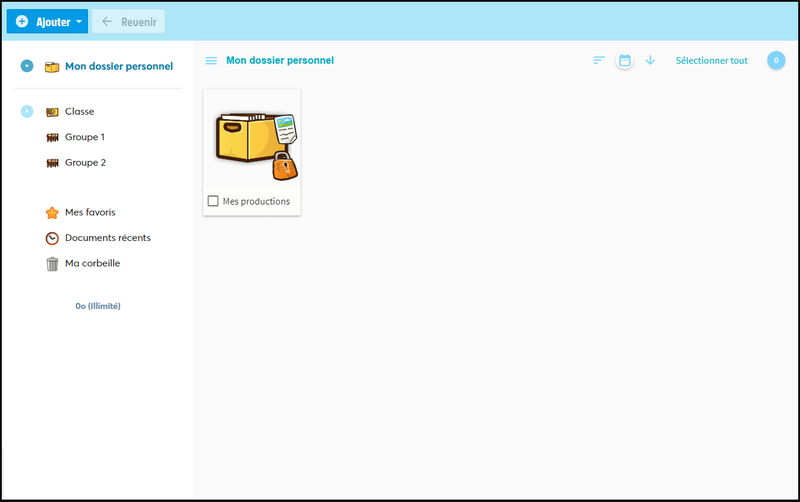This screenshot has width=800, height=502.
Task: Click the Sélectionner tout link
Action: point(711,61)
